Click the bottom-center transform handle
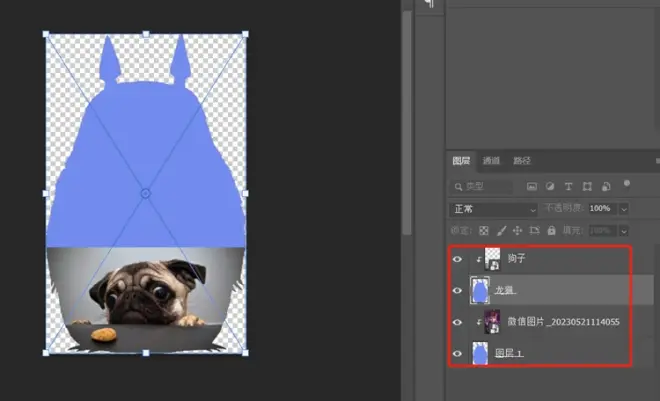The width and height of the screenshot is (660, 401). coord(146,353)
